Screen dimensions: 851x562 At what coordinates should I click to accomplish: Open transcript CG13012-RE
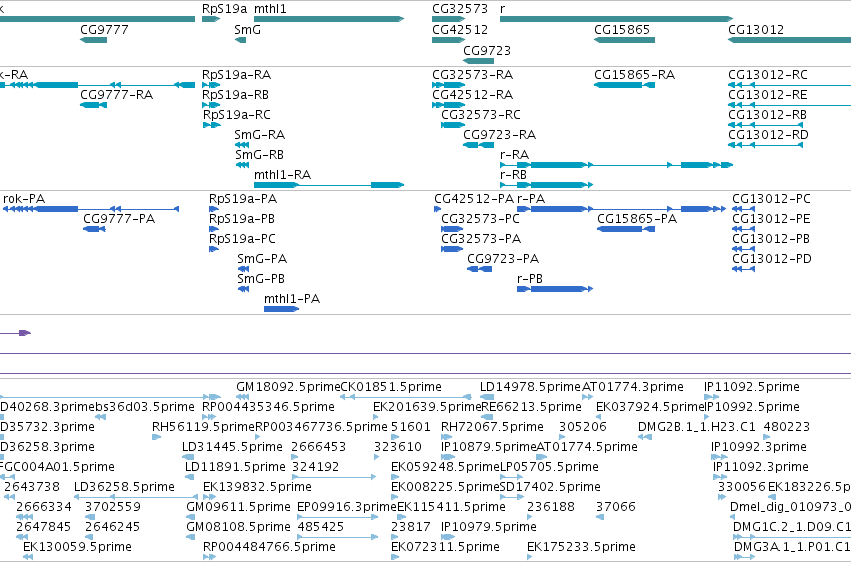pos(790,105)
